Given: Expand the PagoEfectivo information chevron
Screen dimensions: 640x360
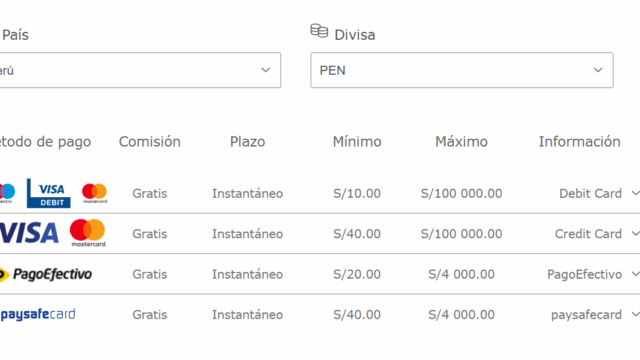Looking at the screenshot, I should (635, 274).
